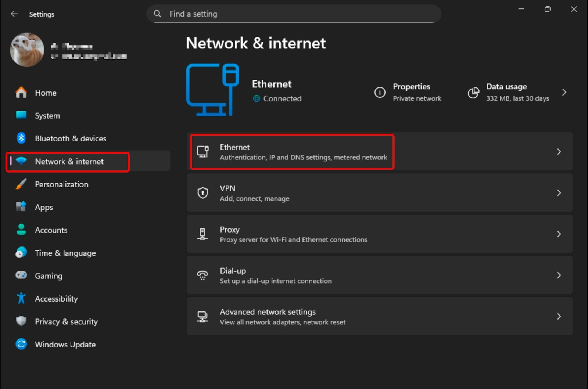Viewport: 588px width, 389px height.
Task: Click the back arrow button
Action: (x=14, y=14)
